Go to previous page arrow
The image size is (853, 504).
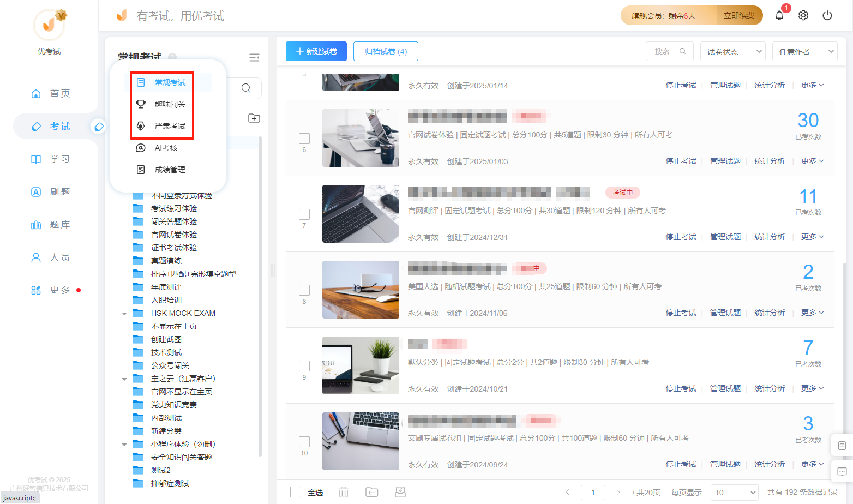coord(568,492)
